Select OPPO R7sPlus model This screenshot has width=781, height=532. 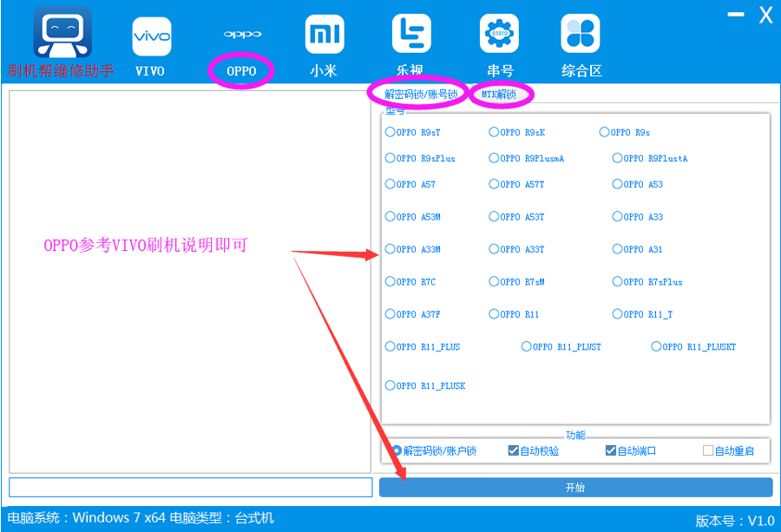tap(647, 281)
